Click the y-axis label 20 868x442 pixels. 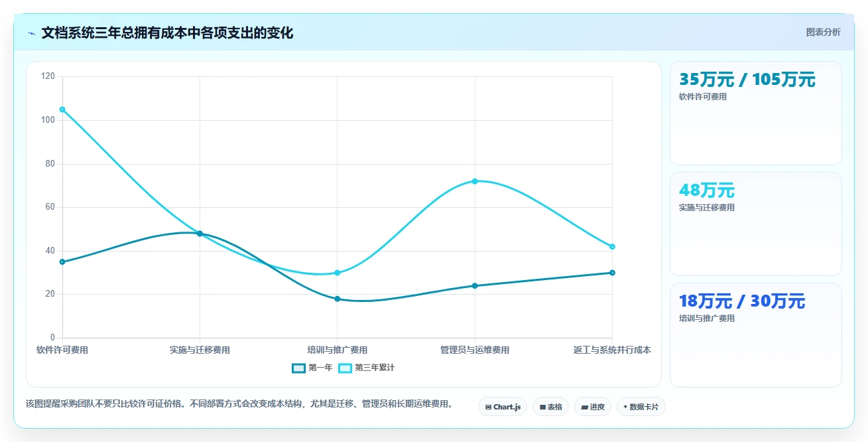click(50, 294)
